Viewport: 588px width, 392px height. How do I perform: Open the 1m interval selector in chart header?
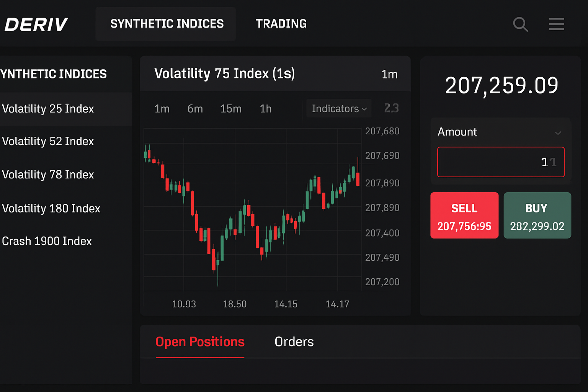tap(390, 74)
